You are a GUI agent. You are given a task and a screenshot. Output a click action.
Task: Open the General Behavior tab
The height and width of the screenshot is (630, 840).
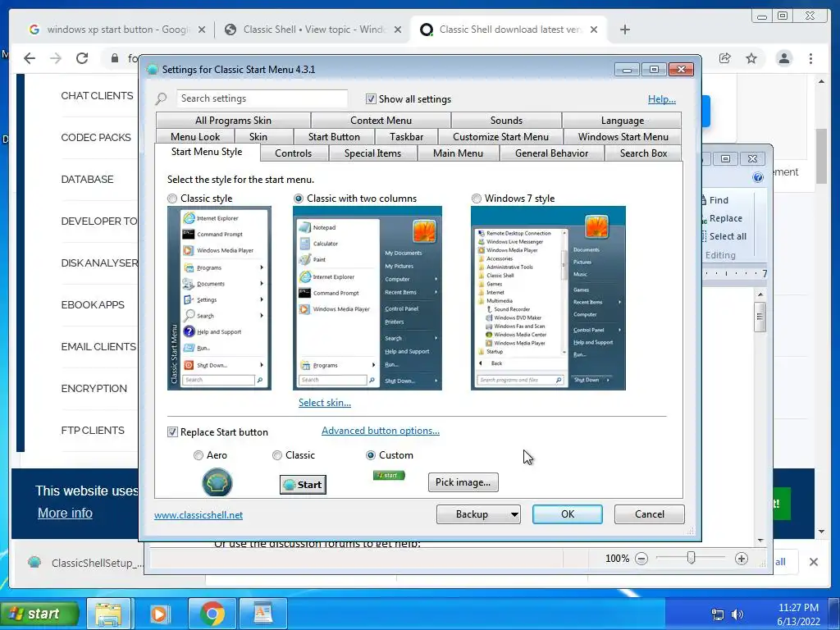551,153
